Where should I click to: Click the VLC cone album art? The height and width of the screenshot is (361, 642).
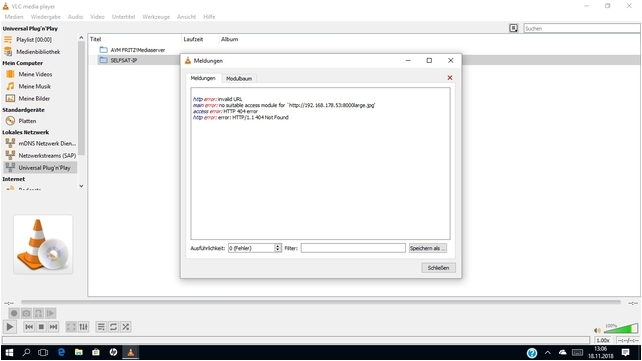click(x=43, y=244)
